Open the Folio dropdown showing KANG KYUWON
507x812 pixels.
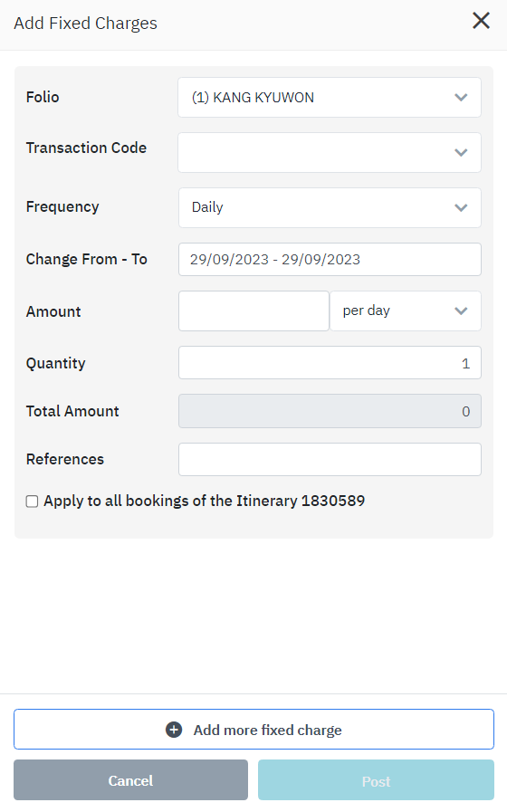330,98
